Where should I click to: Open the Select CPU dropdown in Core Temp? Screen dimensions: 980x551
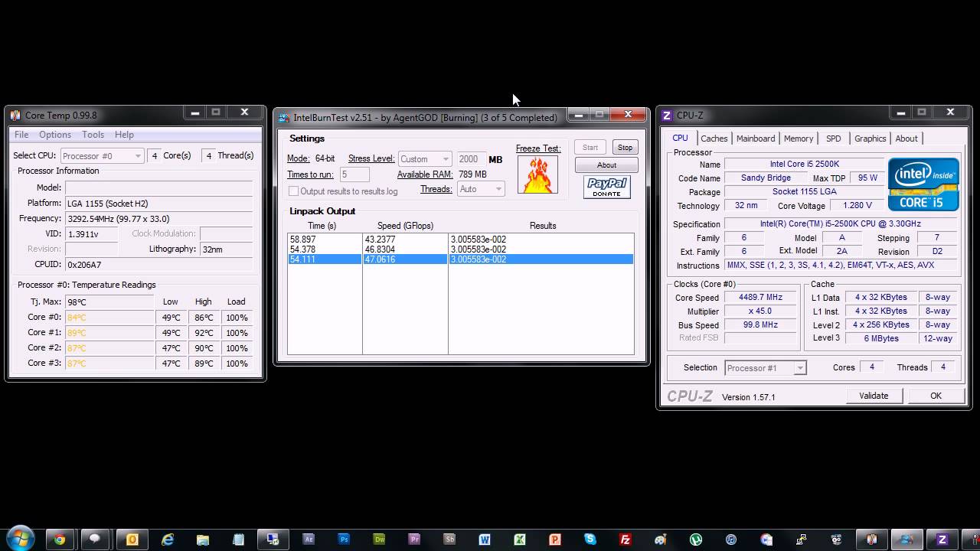click(x=102, y=156)
